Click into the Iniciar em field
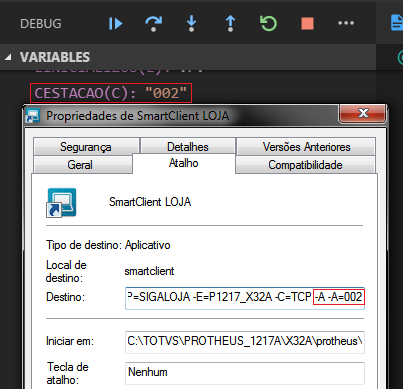Viewport: 403px width, 389px height. point(245,341)
